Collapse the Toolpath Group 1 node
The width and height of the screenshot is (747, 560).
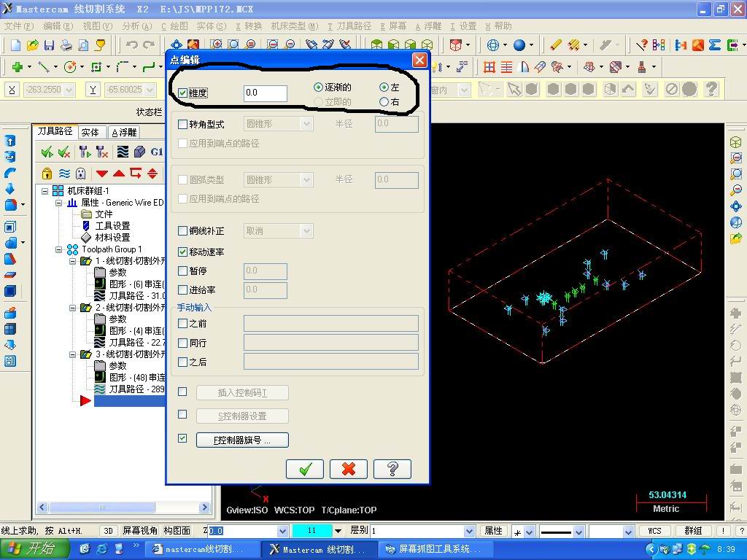click(x=58, y=249)
